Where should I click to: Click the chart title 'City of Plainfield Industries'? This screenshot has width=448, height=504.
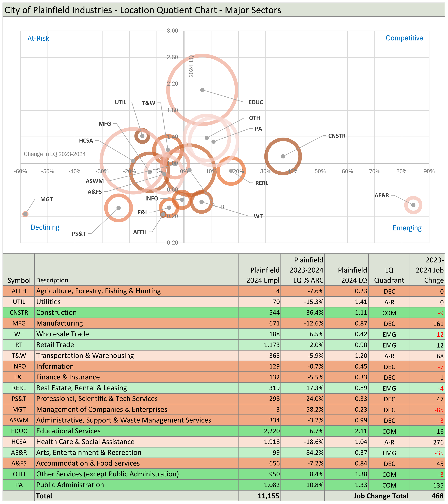(x=143, y=10)
